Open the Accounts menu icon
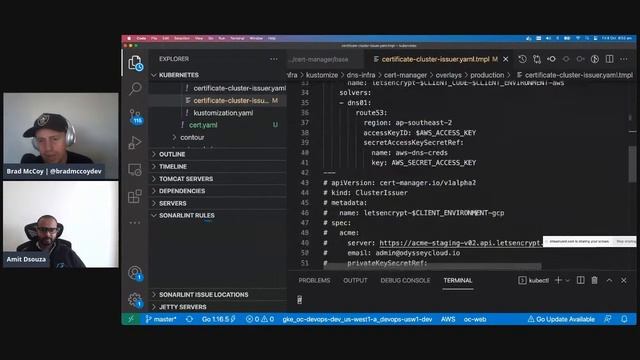The width and height of the screenshot is (640, 360). coord(135,273)
